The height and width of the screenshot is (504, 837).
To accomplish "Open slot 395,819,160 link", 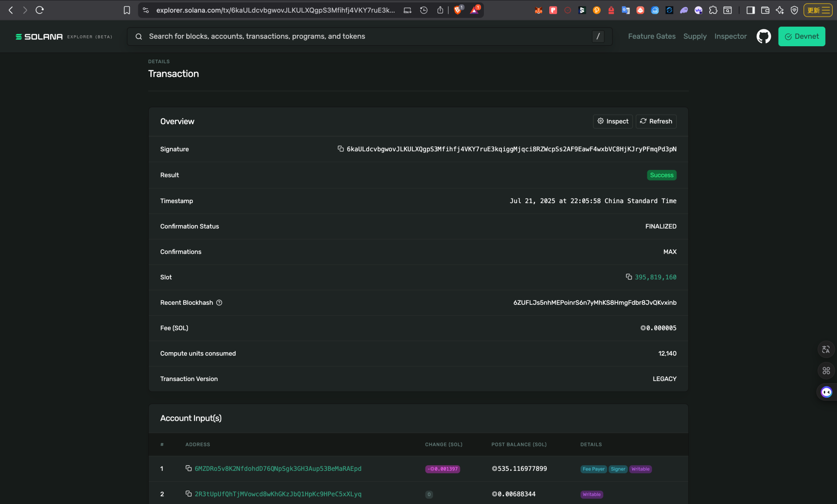I will coord(656,277).
